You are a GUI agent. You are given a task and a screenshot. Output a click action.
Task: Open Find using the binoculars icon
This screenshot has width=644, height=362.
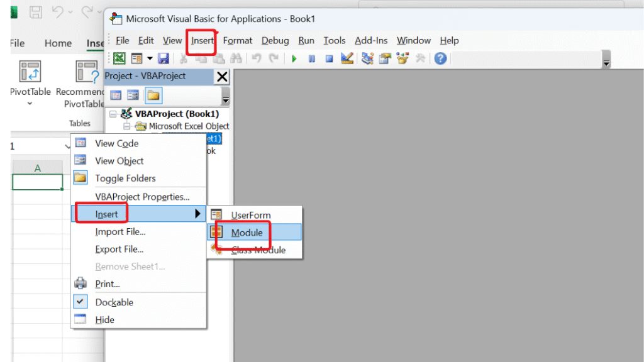[x=236, y=58]
